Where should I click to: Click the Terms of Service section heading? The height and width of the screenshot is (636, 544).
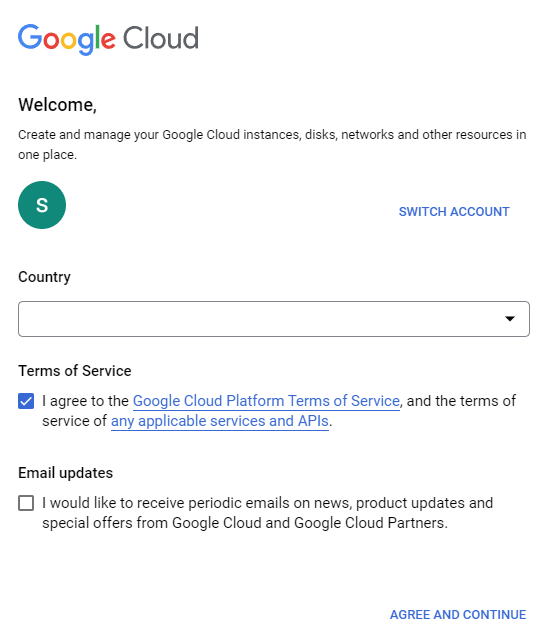pyautogui.click(x=75, y=371)
